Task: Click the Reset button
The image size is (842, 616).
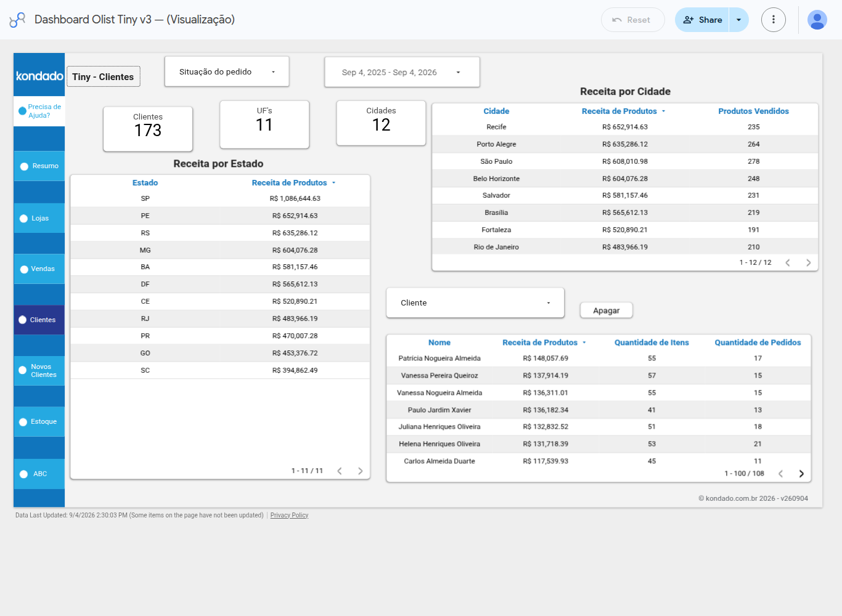Action: coord(632,20)
